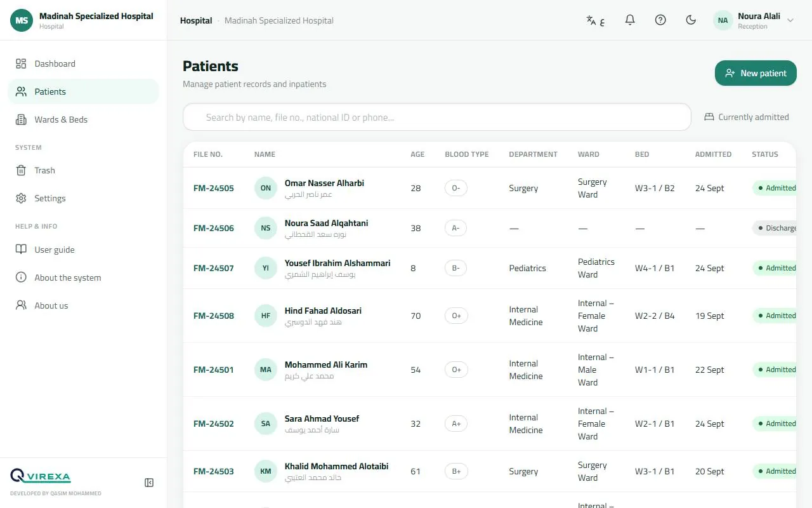Image resolution: width=812 pixels, height=508 pixels.
Task: Open Settings from the sidebar
Action: coord(83,198)
